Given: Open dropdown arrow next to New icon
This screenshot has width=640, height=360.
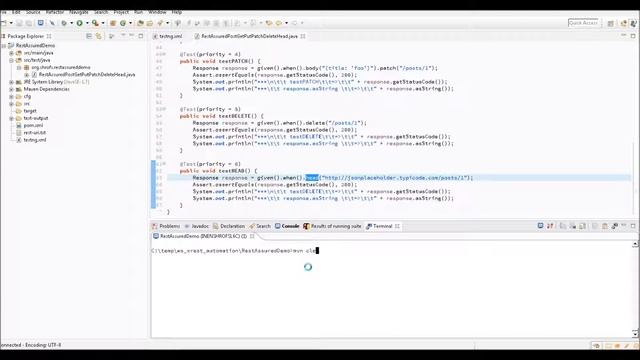Looking at the screenshot, I should (x=11, y=23).
